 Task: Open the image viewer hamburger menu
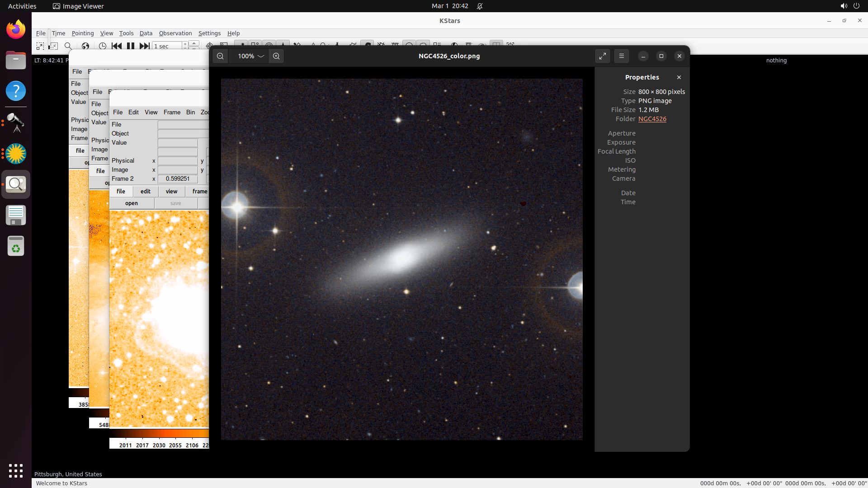click(622, 56)
